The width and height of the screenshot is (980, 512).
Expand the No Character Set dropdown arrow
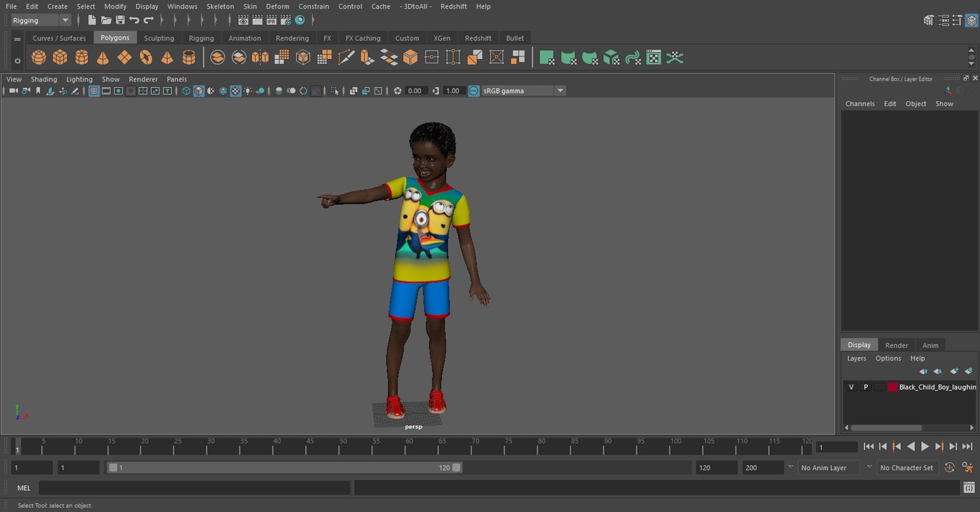click(870, 467)
